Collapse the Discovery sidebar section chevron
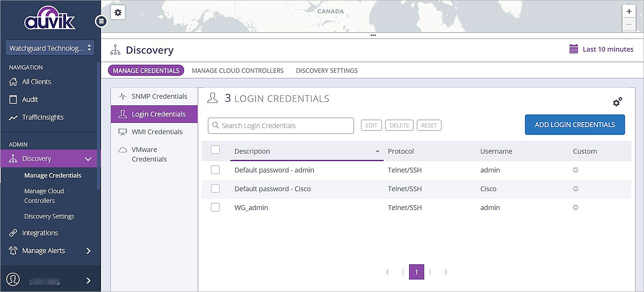Screen dimensions: 644x292 pos(88,159)
